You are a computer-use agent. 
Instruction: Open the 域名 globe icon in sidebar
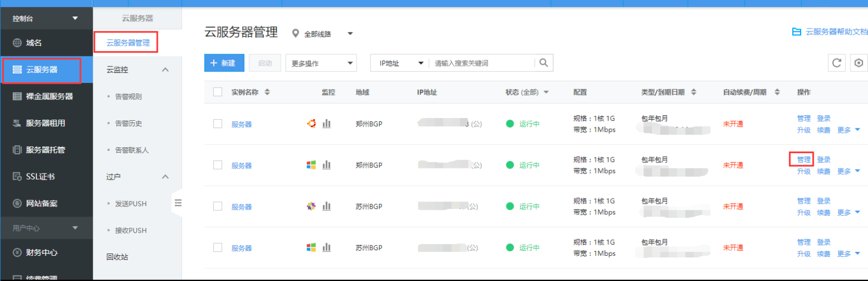pos(17,43)
